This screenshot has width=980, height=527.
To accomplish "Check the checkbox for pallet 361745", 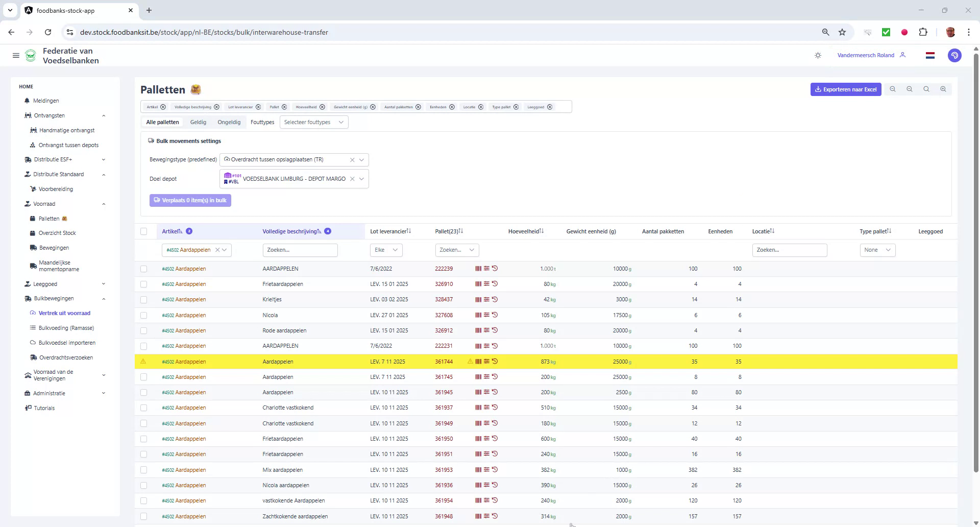I will coord(143,377).
